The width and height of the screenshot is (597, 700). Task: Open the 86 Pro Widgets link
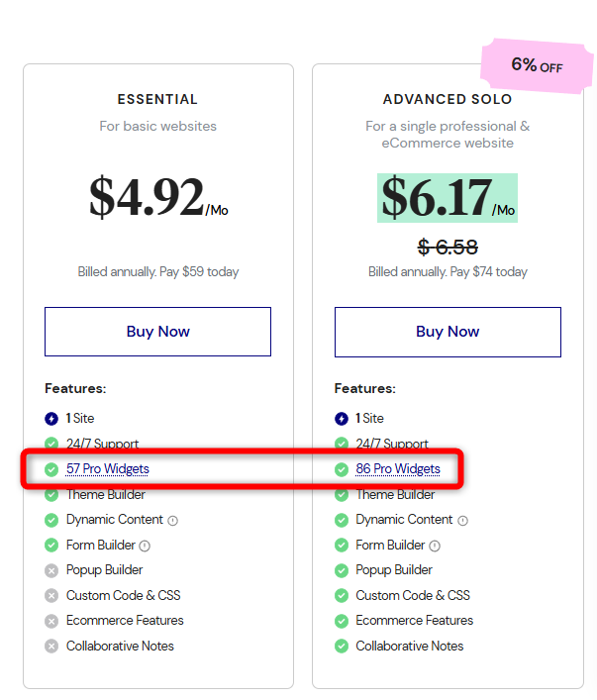398,469
